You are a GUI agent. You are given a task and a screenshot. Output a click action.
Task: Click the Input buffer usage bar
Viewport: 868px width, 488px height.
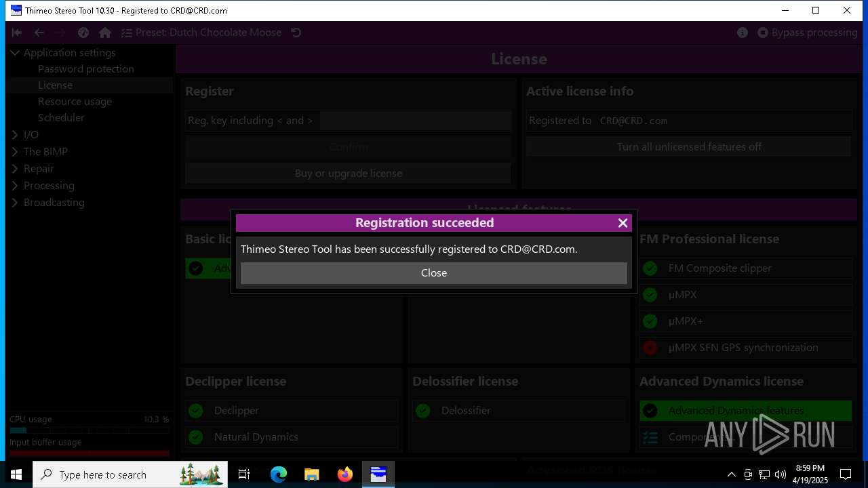point(89,453)
